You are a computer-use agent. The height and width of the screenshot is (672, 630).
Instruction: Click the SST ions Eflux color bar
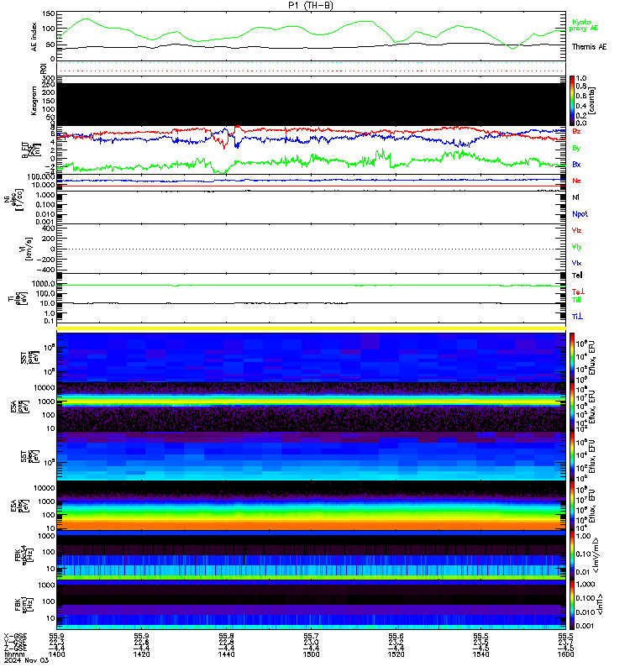[x=572, y=358]
